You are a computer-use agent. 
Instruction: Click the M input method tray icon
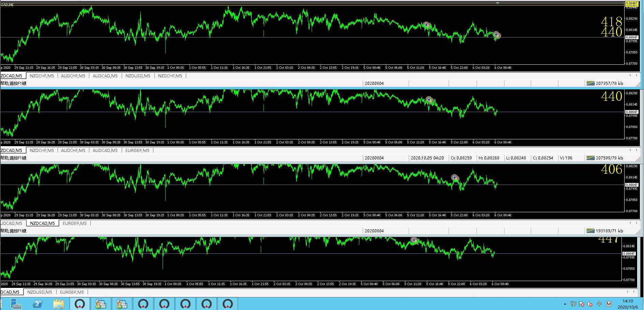[x=609, y=304]
